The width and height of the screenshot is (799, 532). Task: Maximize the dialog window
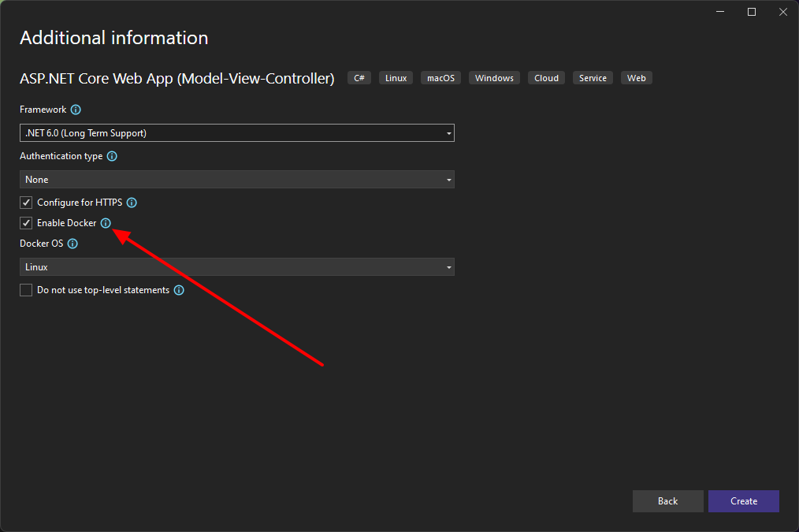click(x=752, y=12)
